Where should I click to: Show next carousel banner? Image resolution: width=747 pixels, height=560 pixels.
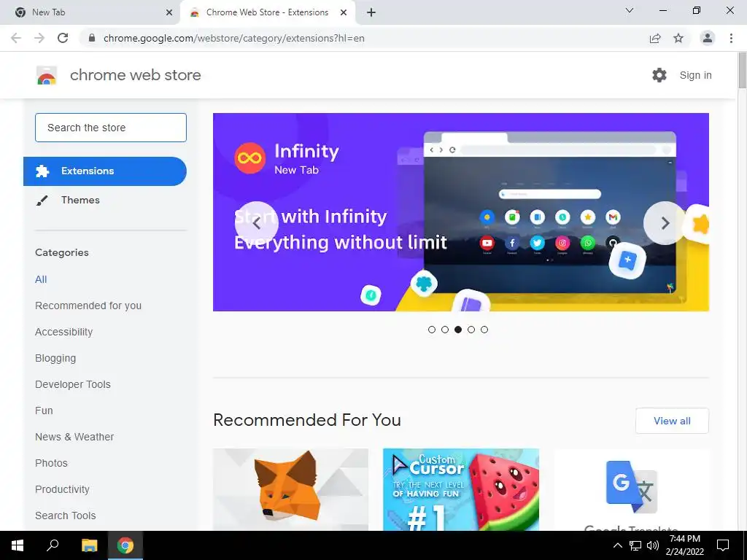point(665,223)
